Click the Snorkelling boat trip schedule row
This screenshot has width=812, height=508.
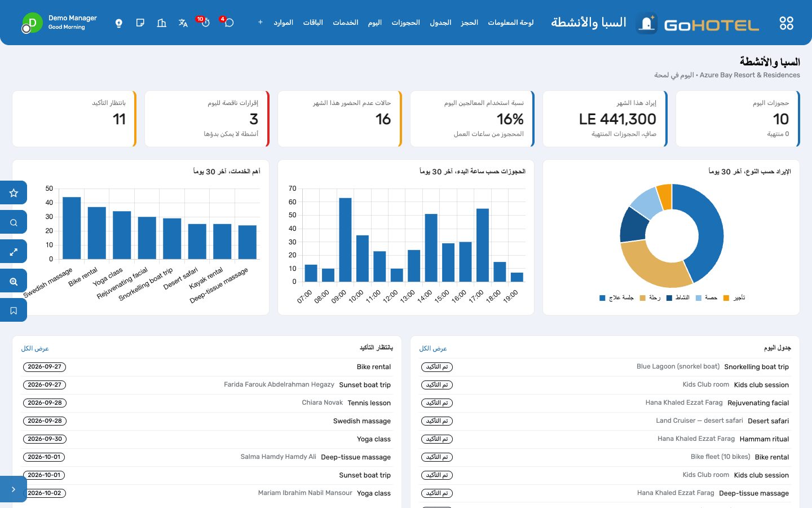(x=605, y=367)
